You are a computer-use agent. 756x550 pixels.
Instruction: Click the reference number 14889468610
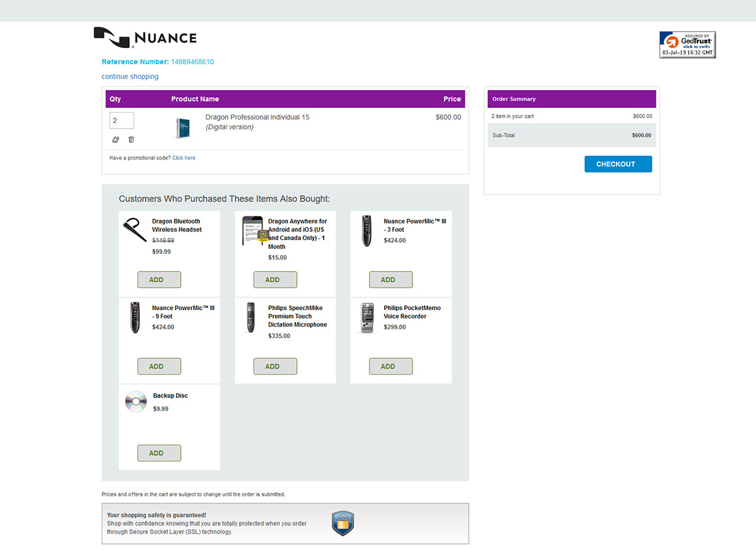[x=192, y=62]
